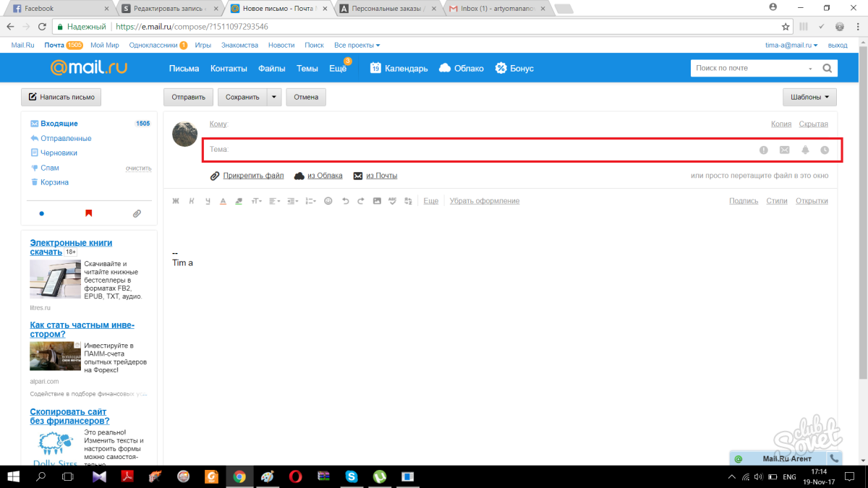Open the arrow next to Сохранить
This screenshot has height=488, width=868.
point(273,97)
